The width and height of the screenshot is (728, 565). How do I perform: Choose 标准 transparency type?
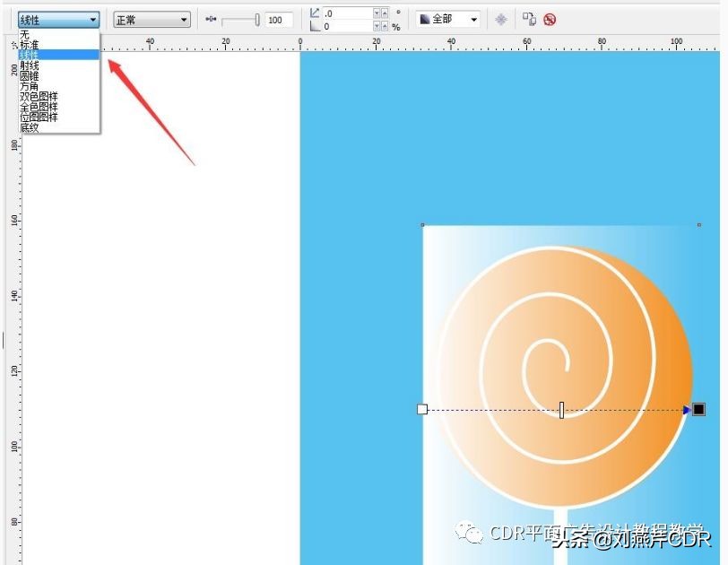pyautogui.click(x=58, y=45)
